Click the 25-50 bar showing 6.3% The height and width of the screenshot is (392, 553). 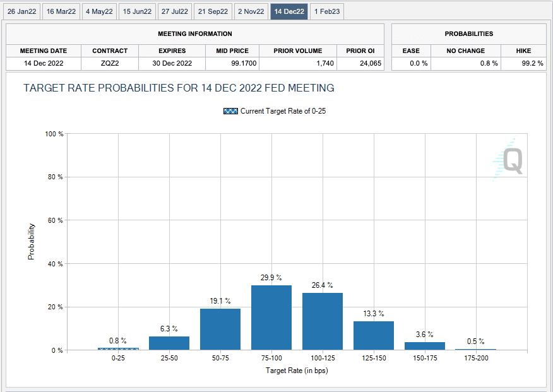(169, 343)
